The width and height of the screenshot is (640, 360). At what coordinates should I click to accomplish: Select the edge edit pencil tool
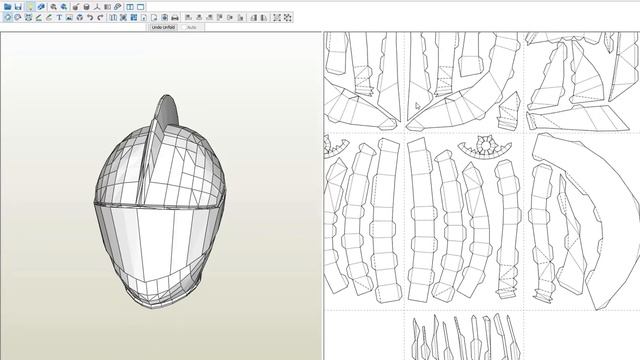(x=39, y=18)
